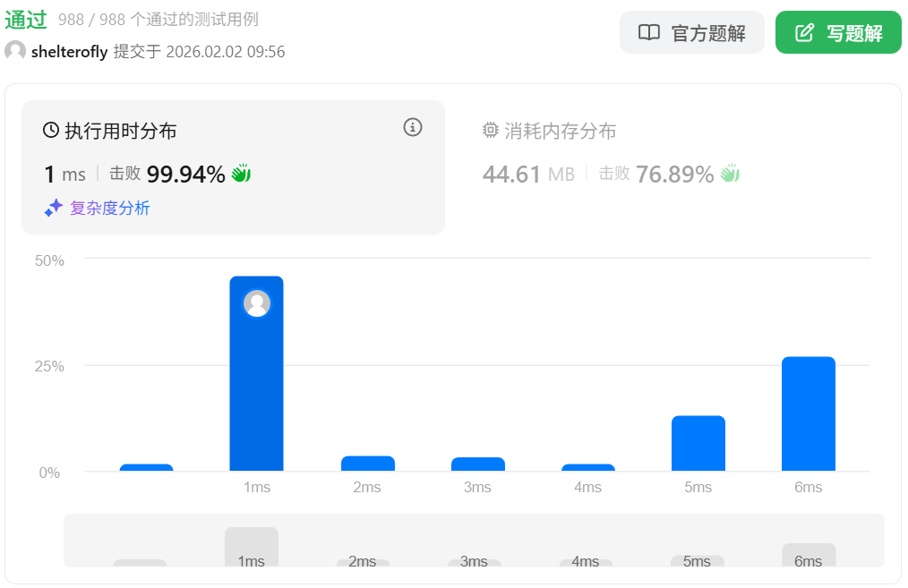This screenshot has height=588, width=908.
Task: Click the user avatar on 1ms bar
Action: (257, 304)
